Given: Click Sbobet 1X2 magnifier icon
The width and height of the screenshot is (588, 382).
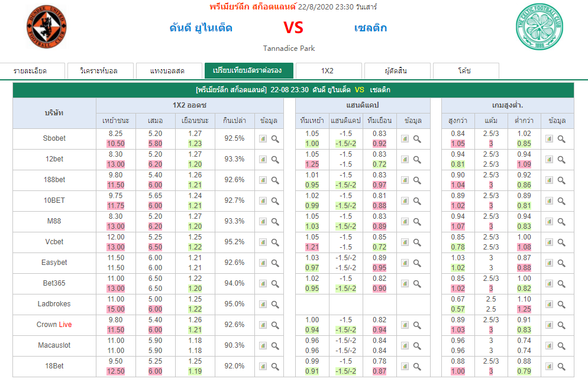Looking at the screenshot, I should click(x=275, y=139).
